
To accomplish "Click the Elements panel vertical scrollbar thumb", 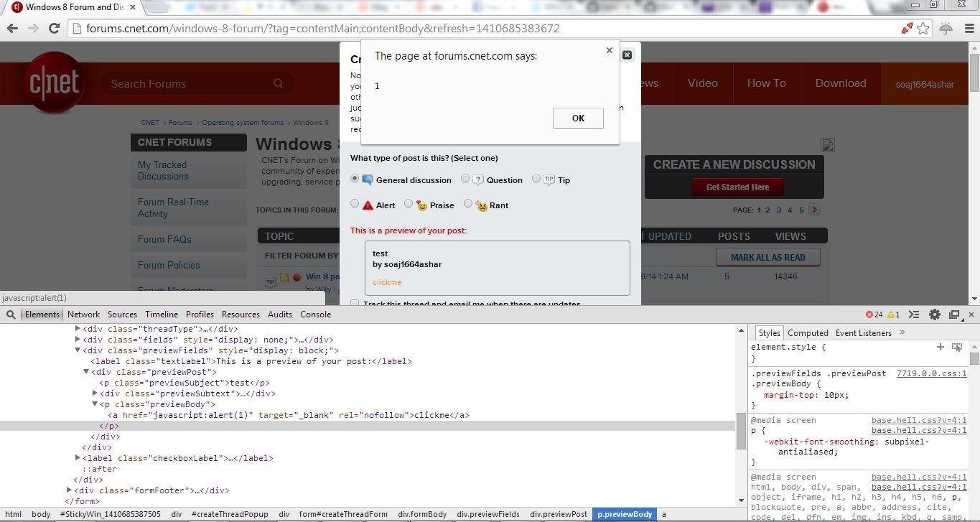I will click(x=740, y=432).
